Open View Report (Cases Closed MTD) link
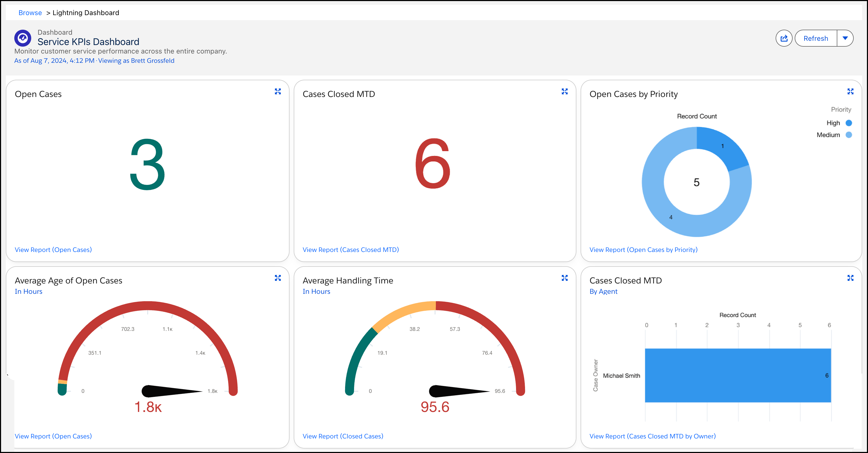Image resolution: width=868 pixels, height=453 pixels. [x=351, y=250]
